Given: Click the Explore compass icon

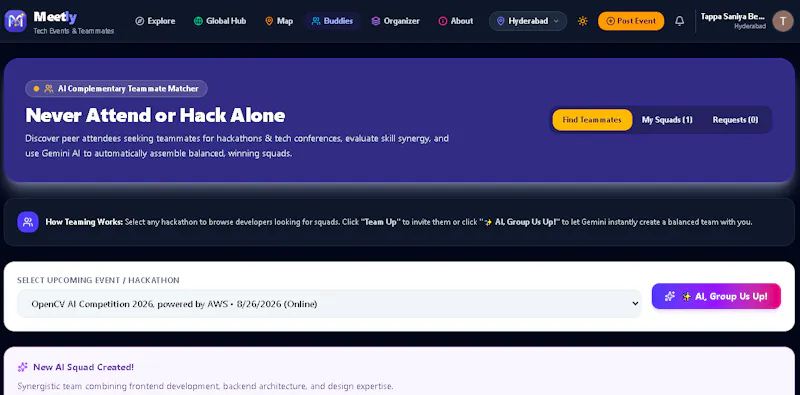Looking at the screenshot, I should (140, 21).
